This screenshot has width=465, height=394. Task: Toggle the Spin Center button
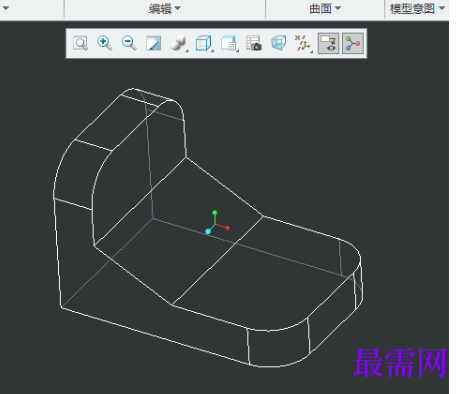click(353, 43)
